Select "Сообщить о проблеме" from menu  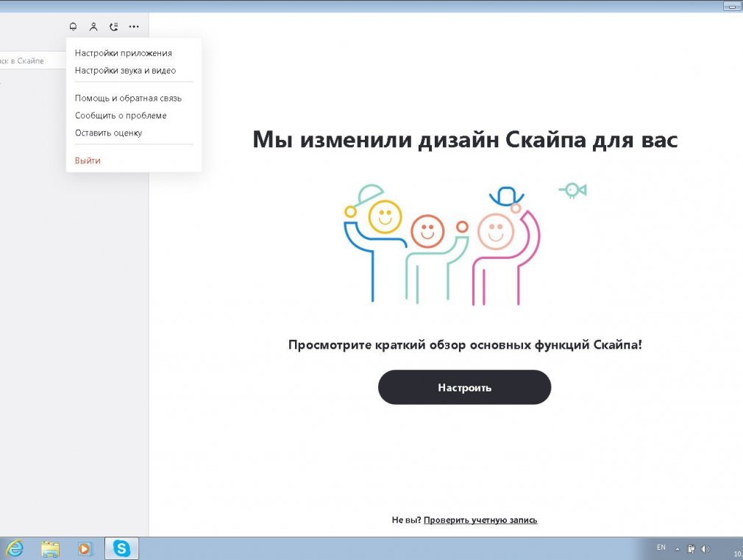121,116
